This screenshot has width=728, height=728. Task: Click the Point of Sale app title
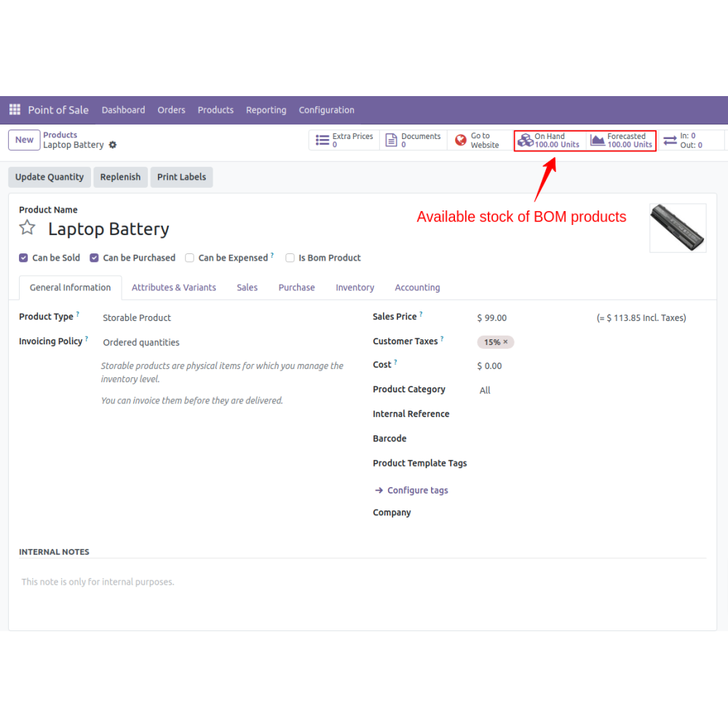click(x=58, y=110)
